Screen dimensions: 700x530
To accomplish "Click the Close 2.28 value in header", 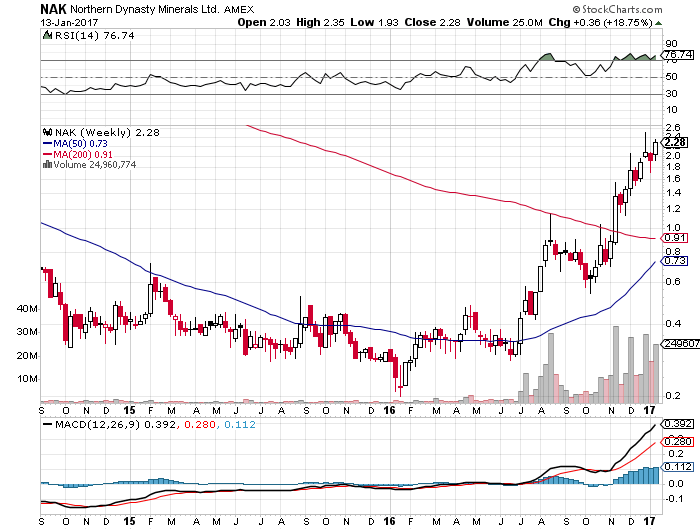I will pos(432,22).
